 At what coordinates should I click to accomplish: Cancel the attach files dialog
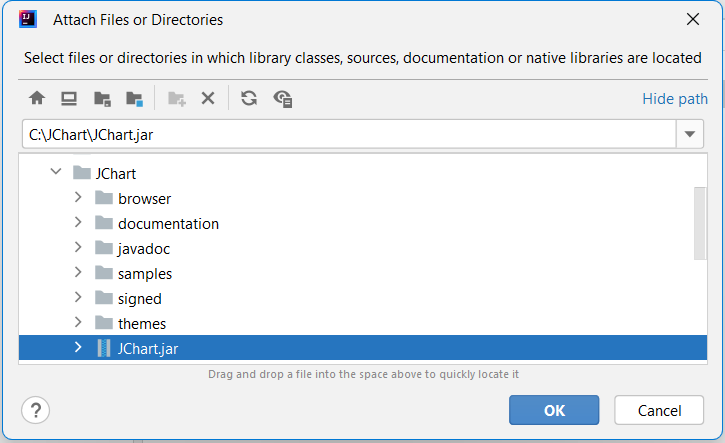[659, 410]
